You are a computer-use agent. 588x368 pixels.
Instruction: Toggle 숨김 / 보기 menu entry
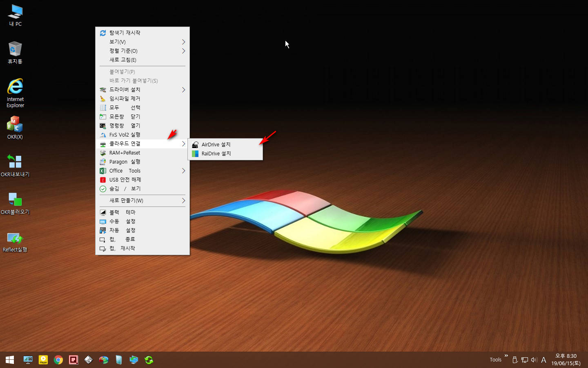click(x=143, y=188)
